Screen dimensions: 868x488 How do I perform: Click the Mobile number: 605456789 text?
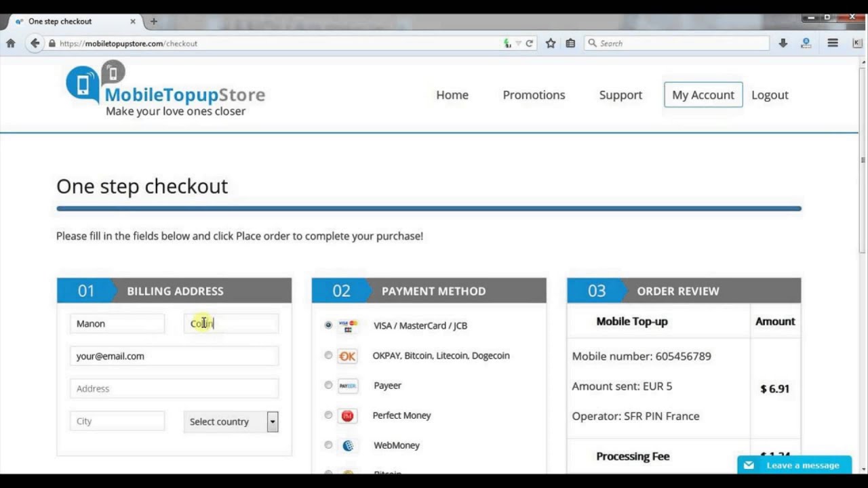pyautogui.click(x=642, y=357)
